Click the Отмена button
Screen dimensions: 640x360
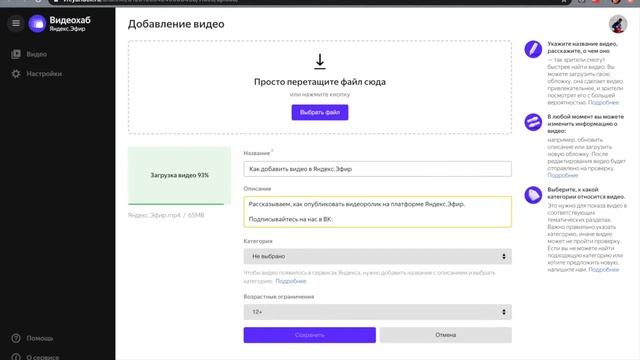tap(446, 335)
